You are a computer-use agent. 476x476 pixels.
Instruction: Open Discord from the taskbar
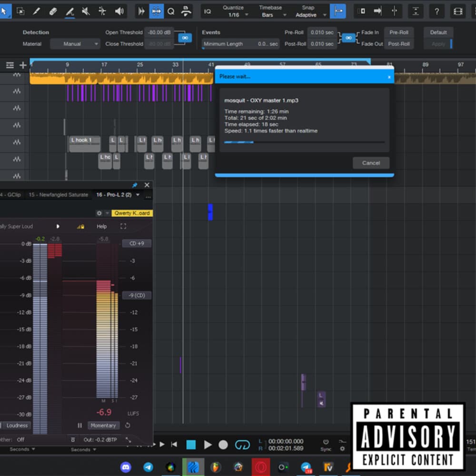coord(126,467)
